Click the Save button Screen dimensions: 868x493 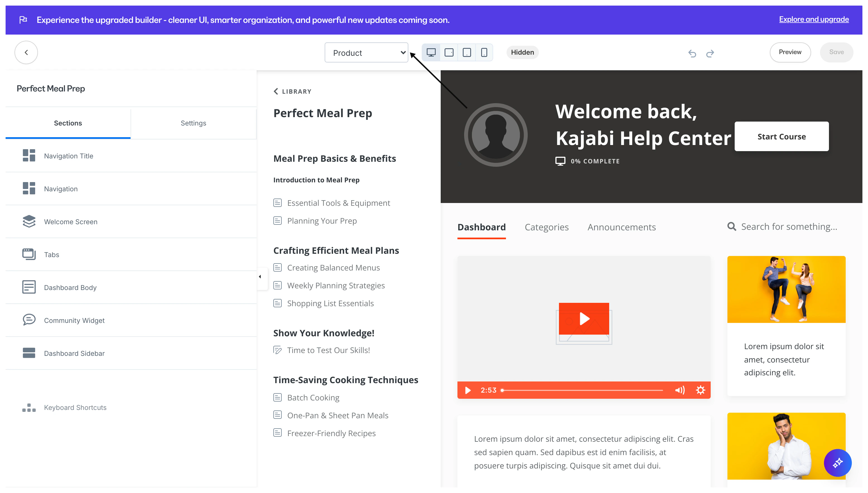[836, 52]
